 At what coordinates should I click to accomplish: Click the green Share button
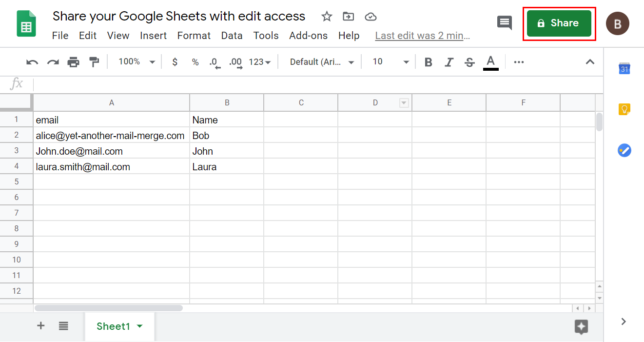tap(559, 23)
